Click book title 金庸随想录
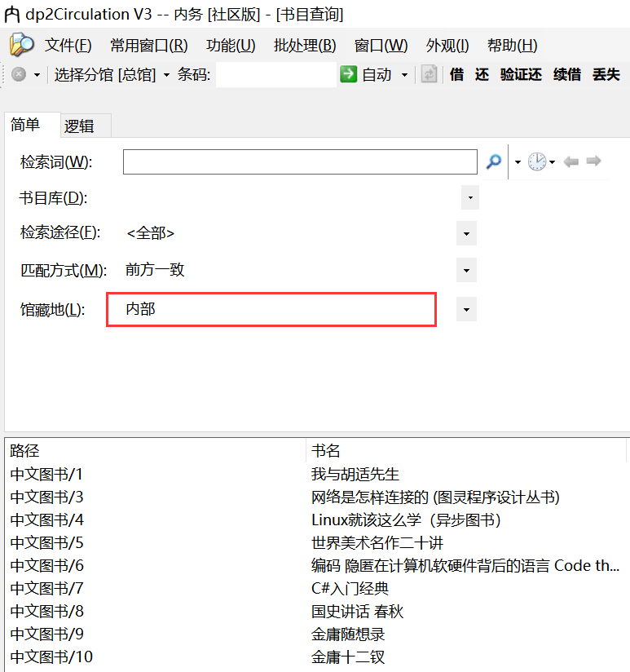 [348, 634]
